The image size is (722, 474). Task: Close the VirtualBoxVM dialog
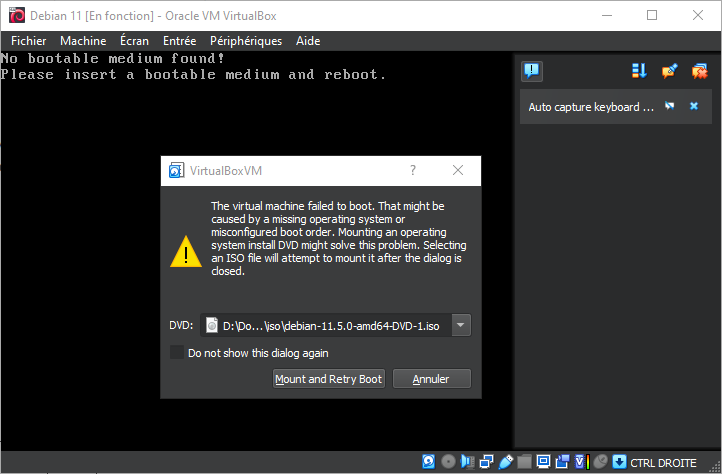(458, 170)
